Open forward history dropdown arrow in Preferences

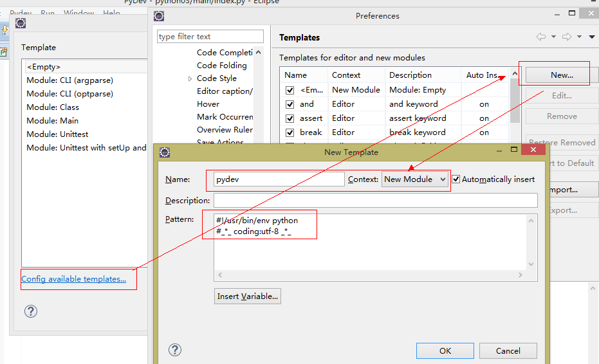click(x=579, y=37)
